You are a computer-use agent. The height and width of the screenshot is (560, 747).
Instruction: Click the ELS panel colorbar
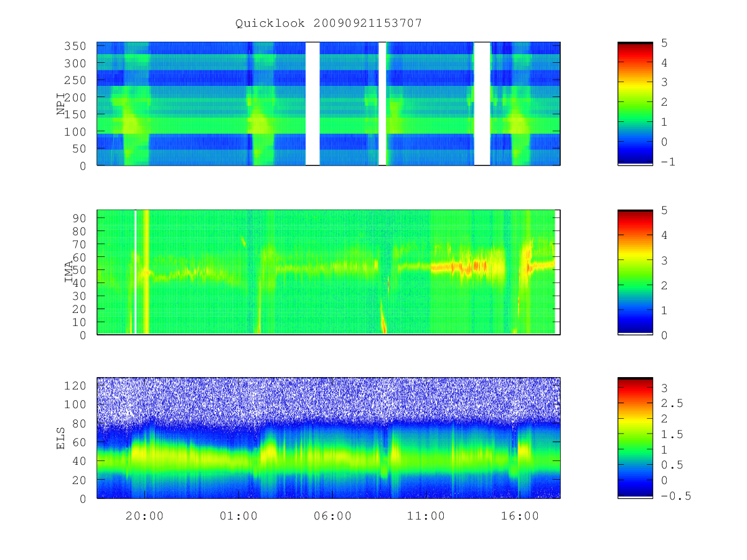(x=635, y=438)
